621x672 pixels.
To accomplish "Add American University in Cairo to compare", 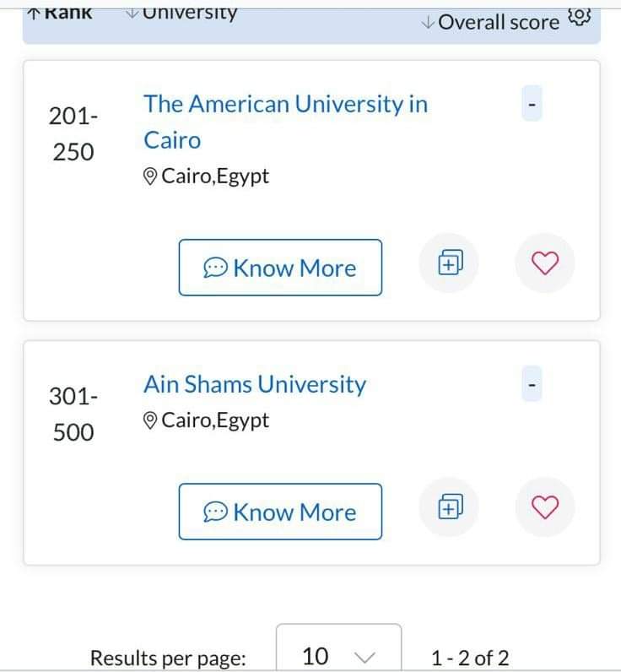I will 448,265.
